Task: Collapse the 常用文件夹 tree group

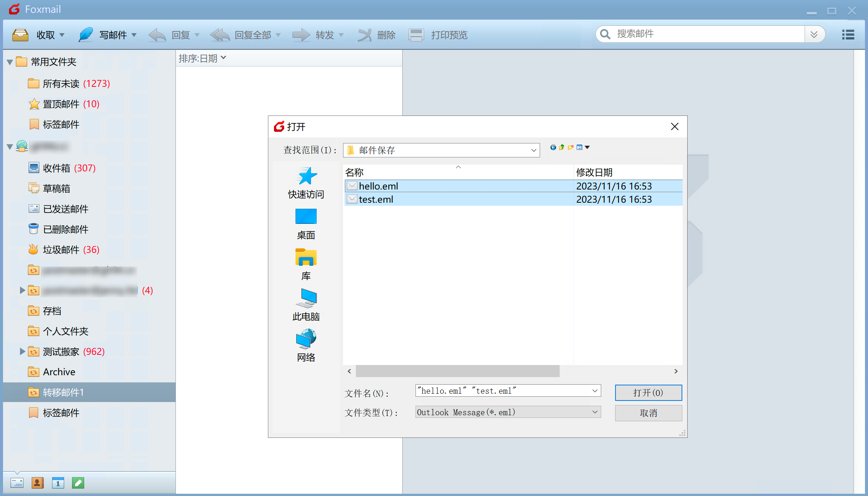Action: pos(10,62)
